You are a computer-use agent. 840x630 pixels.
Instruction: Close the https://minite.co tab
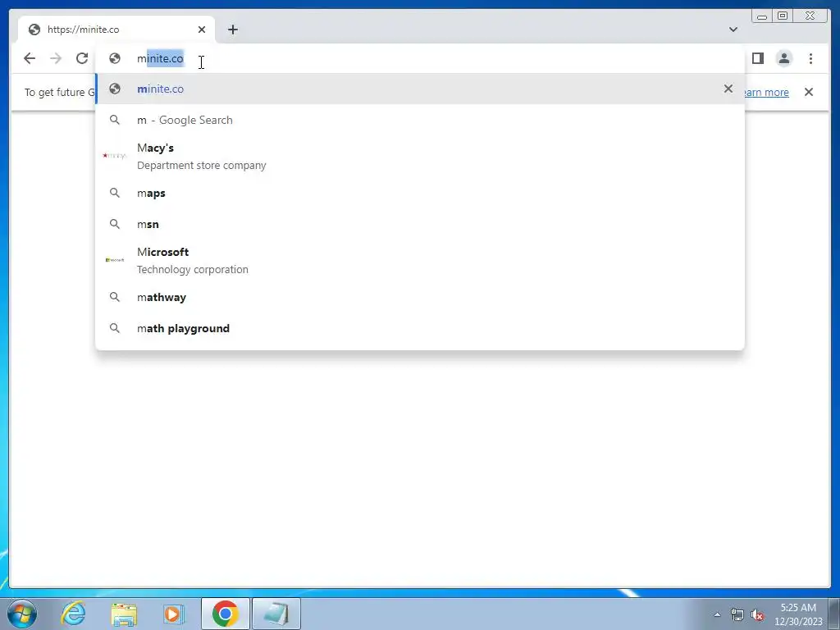202,30
